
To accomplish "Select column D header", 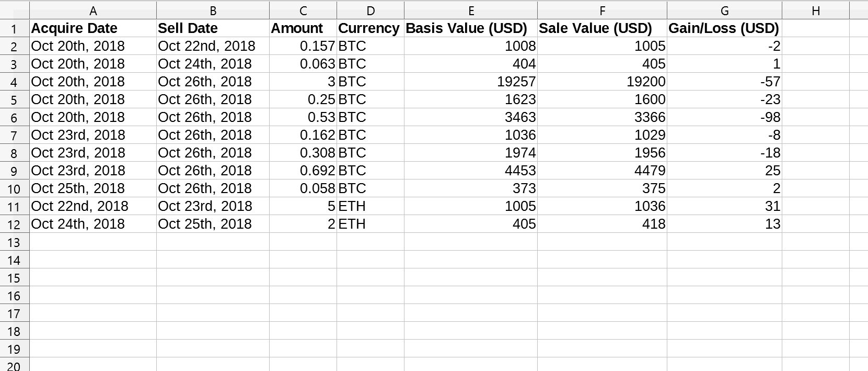I will pos(371,10).
